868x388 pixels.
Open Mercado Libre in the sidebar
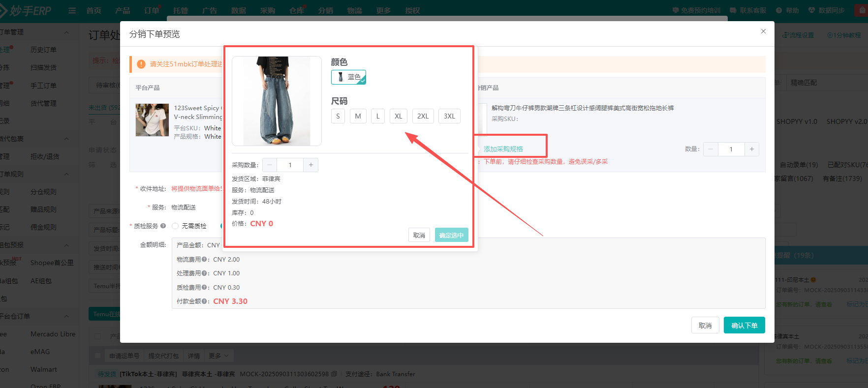point(53,334)
